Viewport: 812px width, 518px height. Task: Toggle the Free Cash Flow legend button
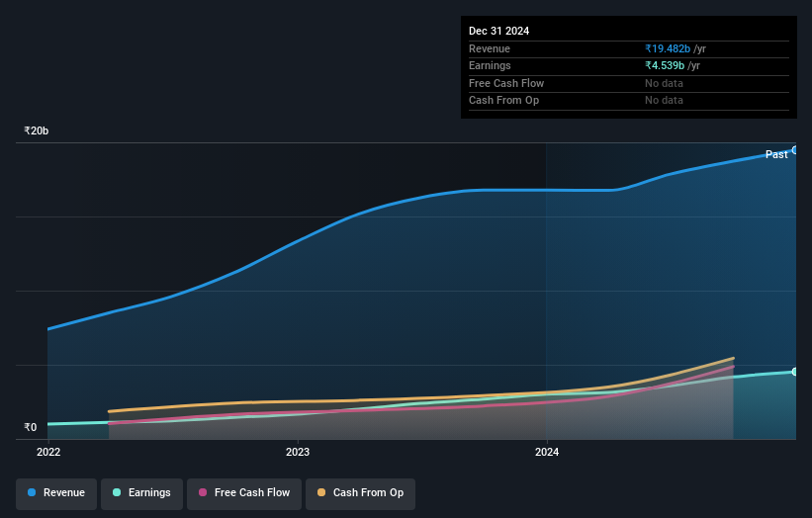244,493
